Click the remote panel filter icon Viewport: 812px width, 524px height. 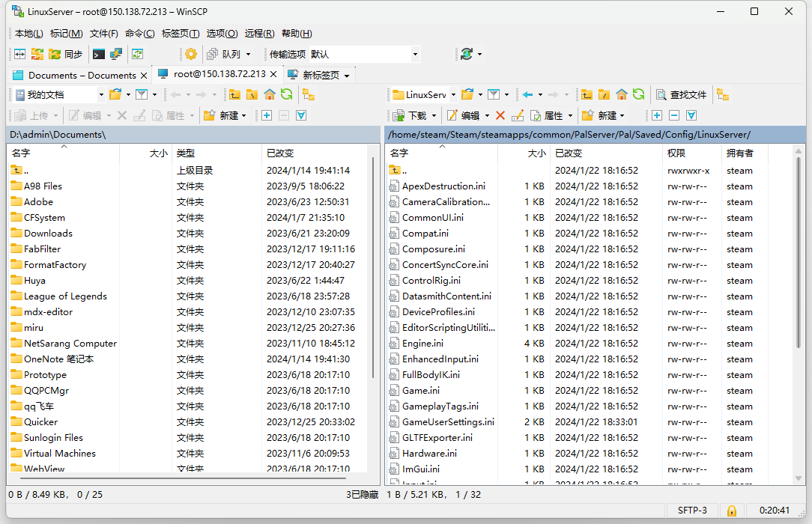[x=494, y=94]
